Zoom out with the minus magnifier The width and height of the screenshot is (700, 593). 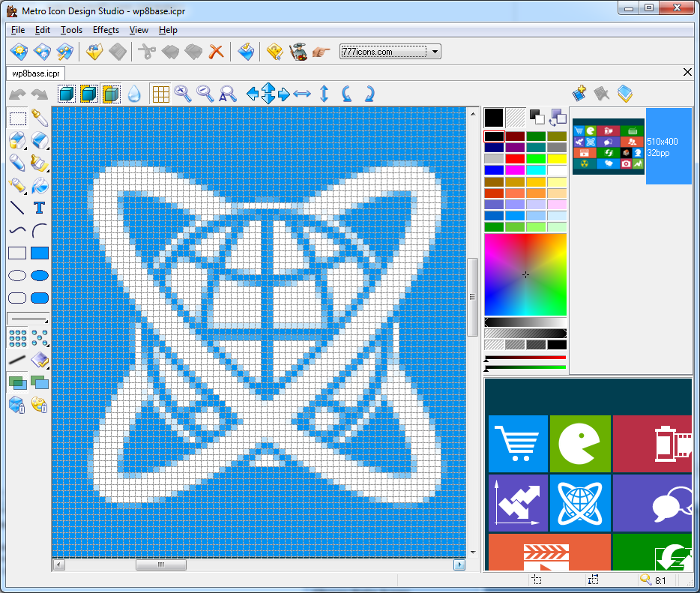point(205,94)
